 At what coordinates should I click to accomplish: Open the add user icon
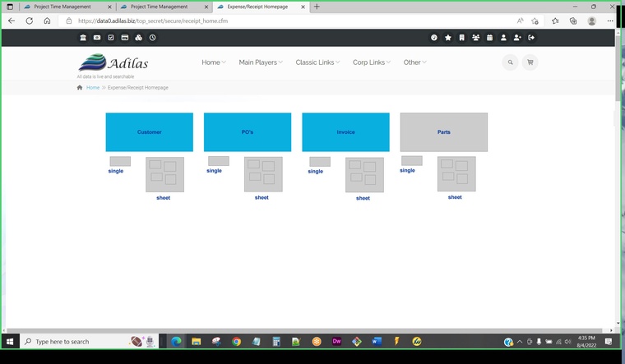pyautogui.click(x=517, y=38)
